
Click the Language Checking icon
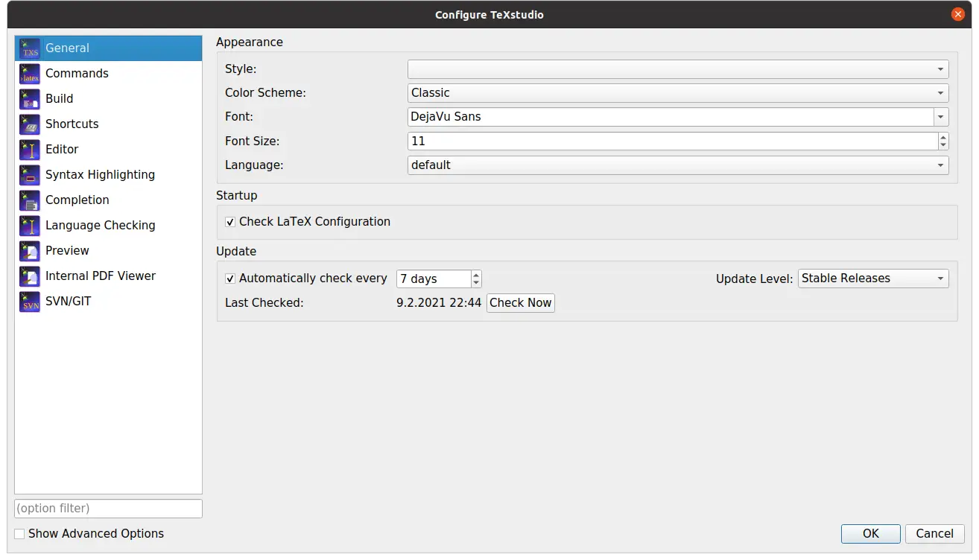30,226
